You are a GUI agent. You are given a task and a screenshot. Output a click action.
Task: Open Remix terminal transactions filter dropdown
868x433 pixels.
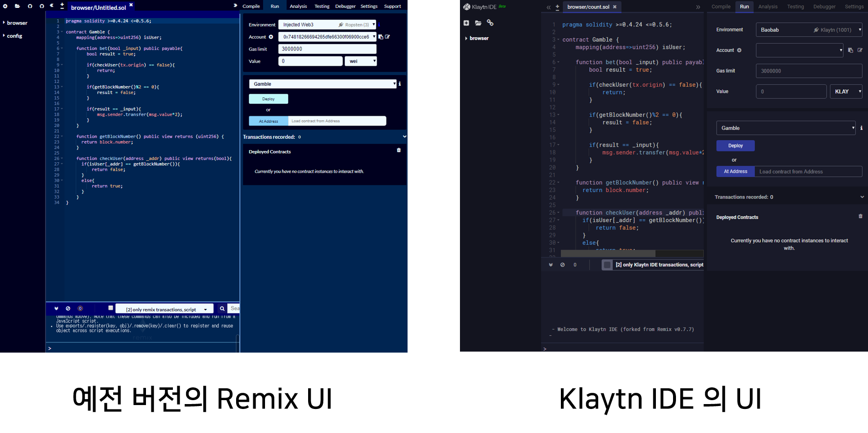tap(165, 309)
